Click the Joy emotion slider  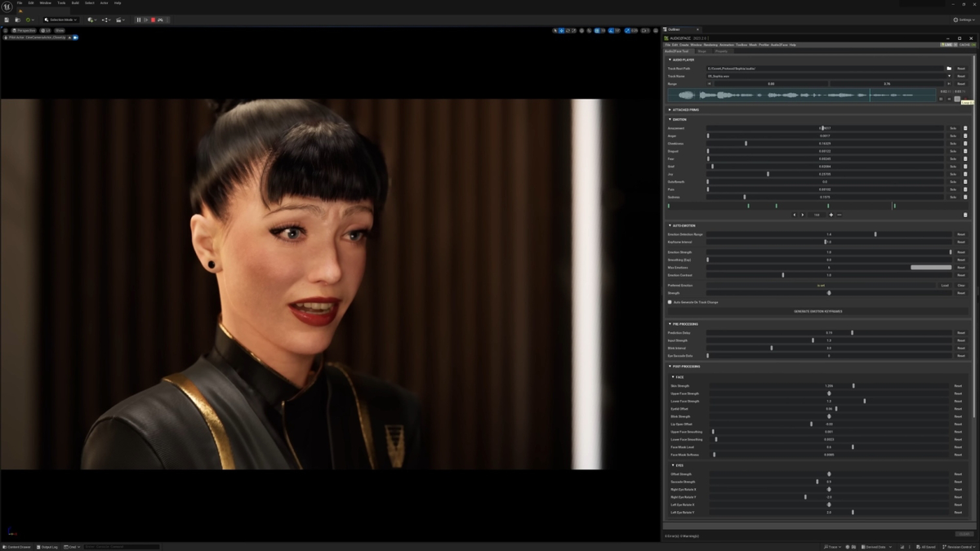[825, 174]
